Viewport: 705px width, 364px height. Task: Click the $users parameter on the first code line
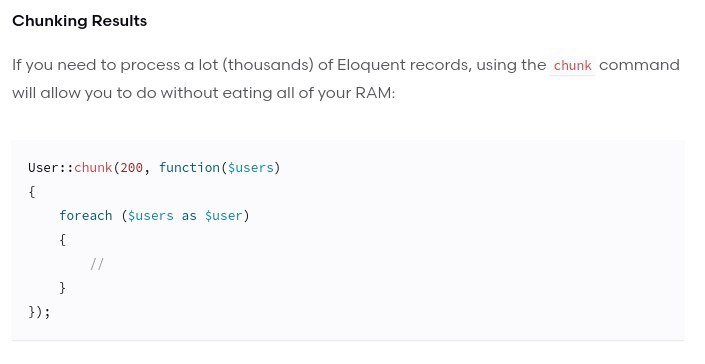coord(250,168)
